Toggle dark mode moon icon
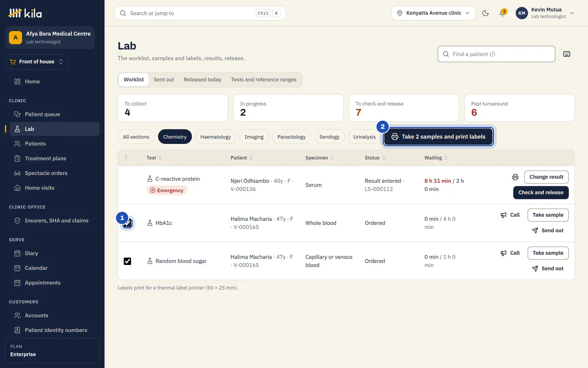 pos(486,13)
